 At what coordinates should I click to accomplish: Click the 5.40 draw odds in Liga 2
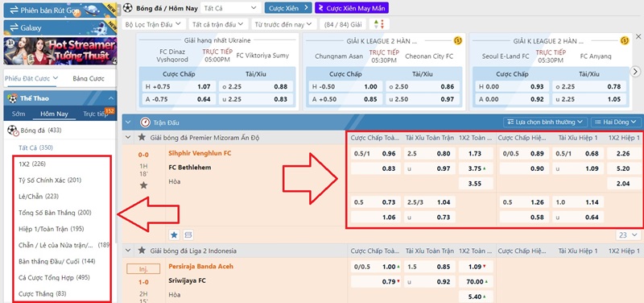click(x=476, y=297)
